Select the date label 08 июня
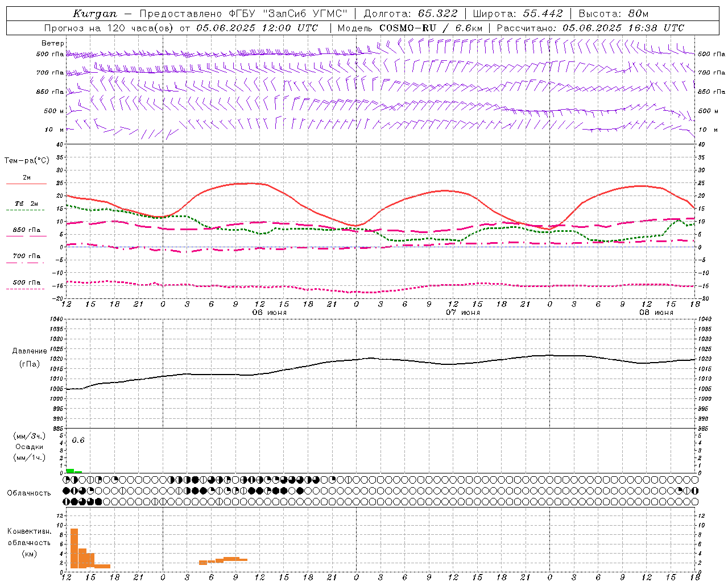 click(656, 313)
